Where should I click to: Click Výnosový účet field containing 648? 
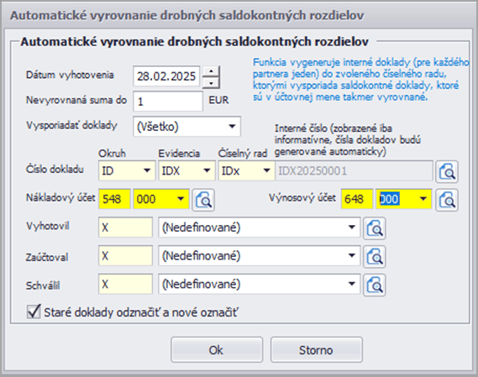tap(357, 199)
